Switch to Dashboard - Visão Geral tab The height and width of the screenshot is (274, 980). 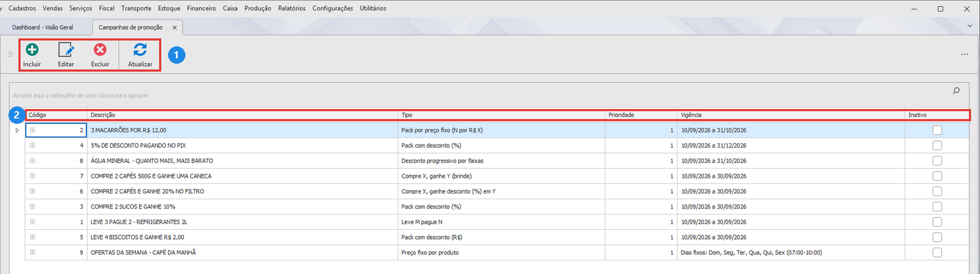[x=43, y=28]
